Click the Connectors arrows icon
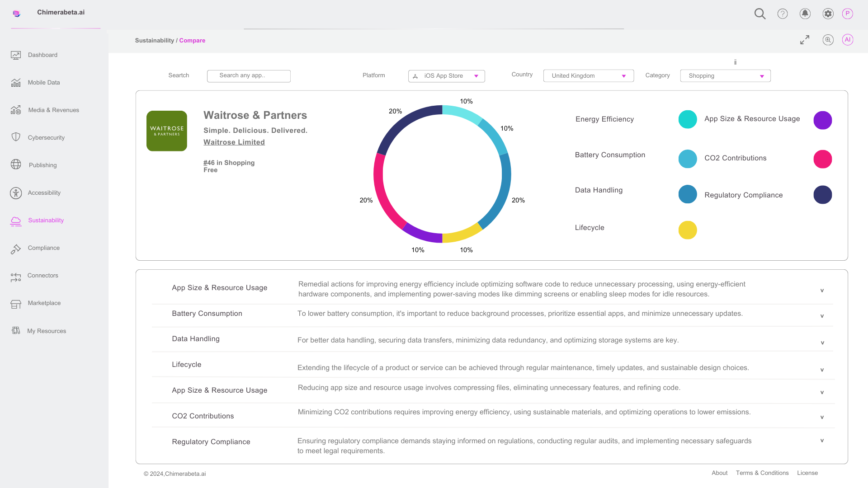This screenshot has height=488, width=868. point(16,277)
